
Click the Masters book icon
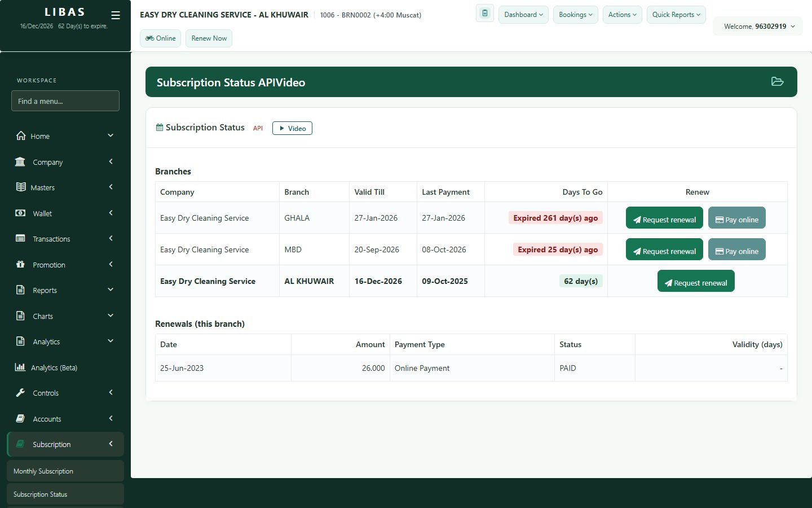(x=21, y=187)
